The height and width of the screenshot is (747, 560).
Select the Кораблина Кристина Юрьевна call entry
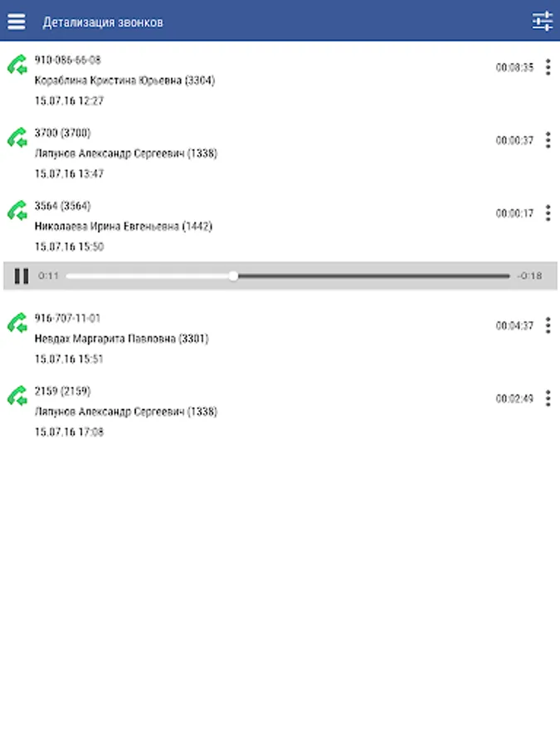pos(280,80)
